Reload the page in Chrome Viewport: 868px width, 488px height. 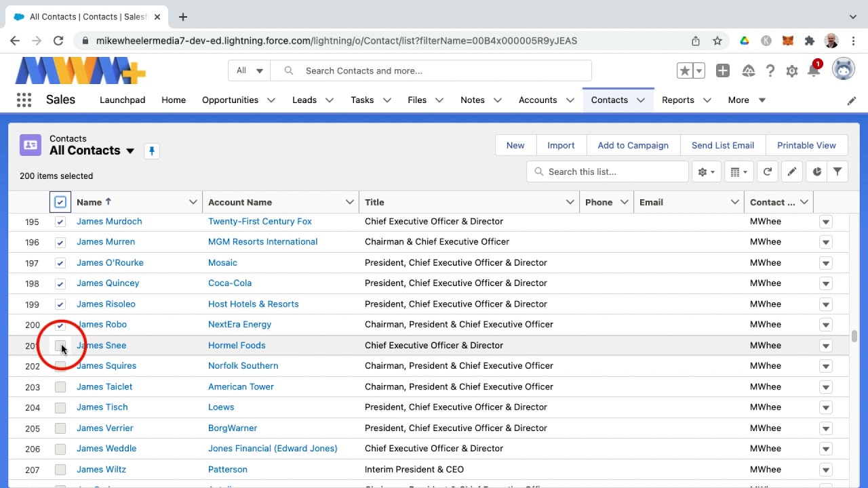pos(58,41)
